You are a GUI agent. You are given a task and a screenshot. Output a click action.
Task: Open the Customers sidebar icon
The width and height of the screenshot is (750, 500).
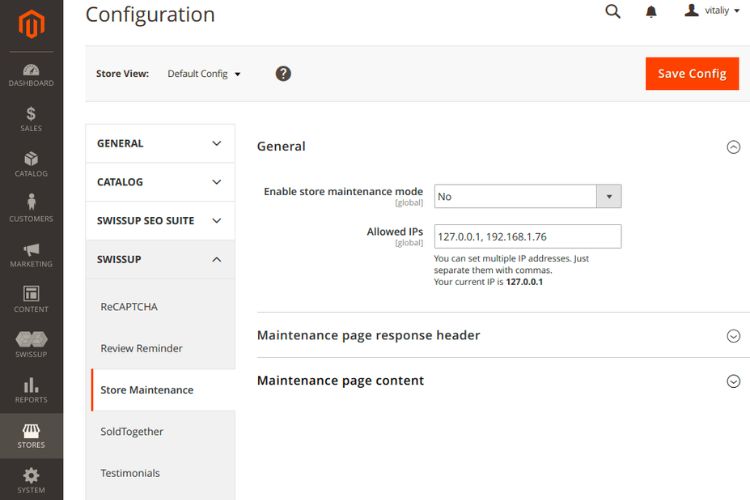pos(31,209)
